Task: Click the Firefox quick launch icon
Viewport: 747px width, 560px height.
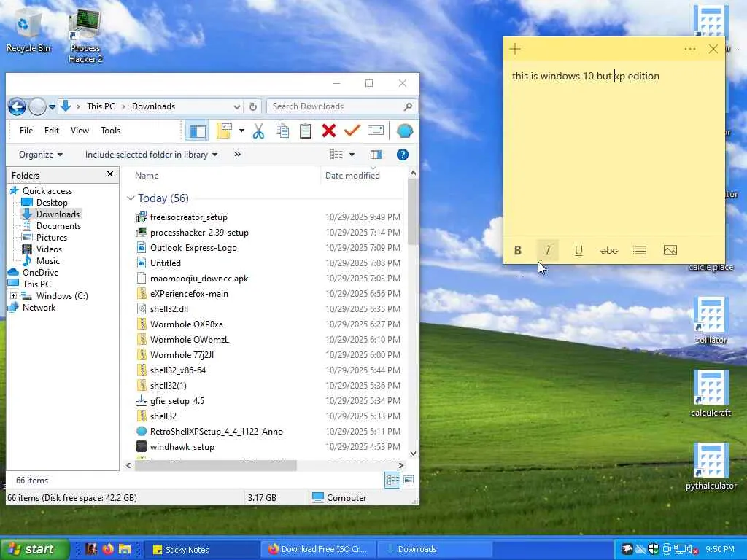Action: point(108,549)
